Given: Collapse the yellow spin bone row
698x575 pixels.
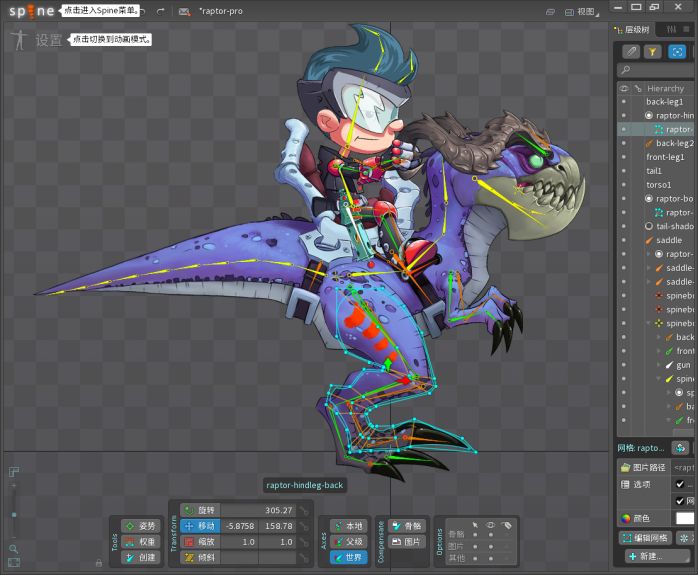Looking at the screenshot, I should point(659,379).
